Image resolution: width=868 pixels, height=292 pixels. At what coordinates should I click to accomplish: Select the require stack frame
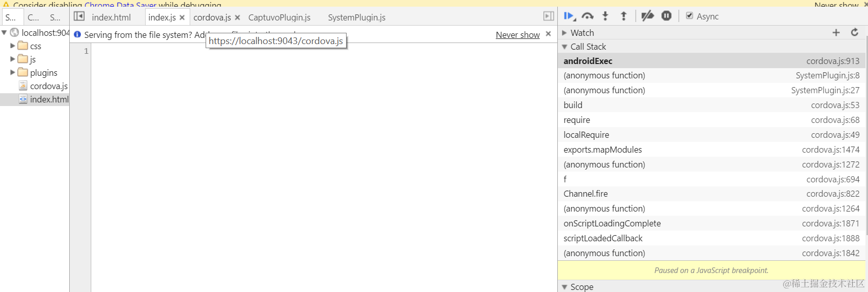712,120
